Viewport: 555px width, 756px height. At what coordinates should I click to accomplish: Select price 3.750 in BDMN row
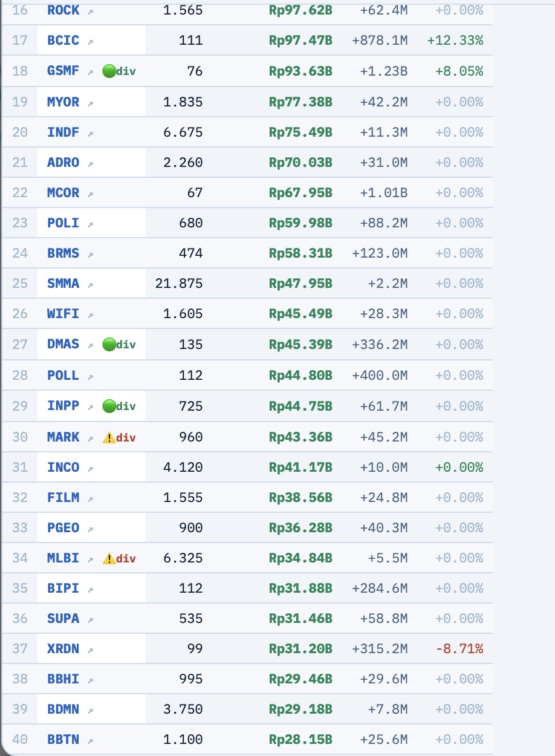183,709
